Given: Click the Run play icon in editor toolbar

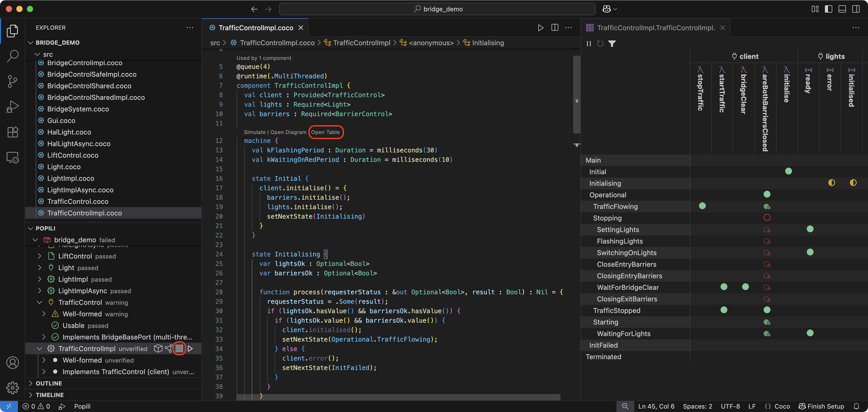Looking at the screenshot, I should (540, 28).
